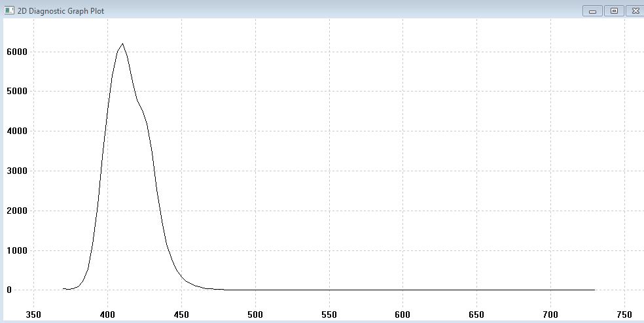The height and width of the screenshot is (323, 644).
Task: Minimize the 2D Diagnostic Graph Plot window
Action: tap(593, 11)
